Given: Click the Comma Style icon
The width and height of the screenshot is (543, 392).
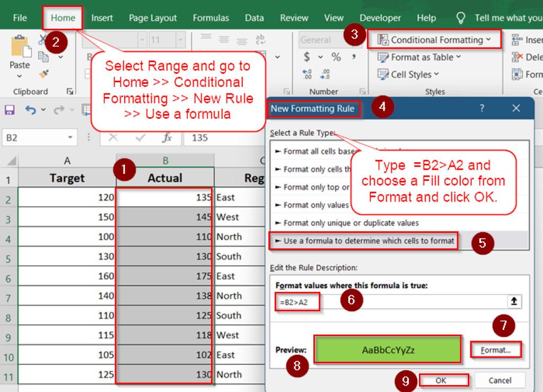Looking at the screenshot, I should click(354, 57).
